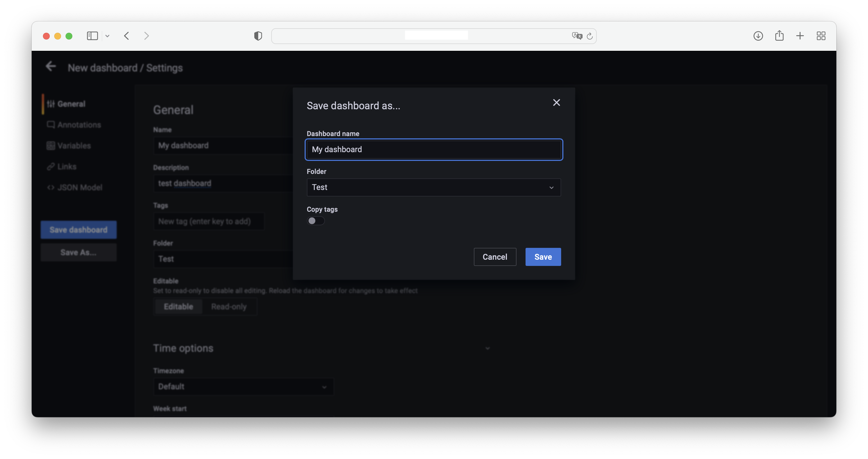Screen dimensions: 868x459
Task: Open the Safari downloads icon
Action: click(758, 36)
